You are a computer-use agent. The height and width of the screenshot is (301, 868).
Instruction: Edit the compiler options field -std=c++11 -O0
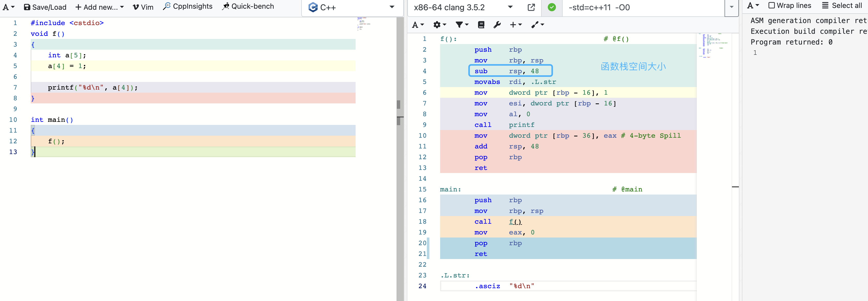pyautogui.click(x=643, y=7)
